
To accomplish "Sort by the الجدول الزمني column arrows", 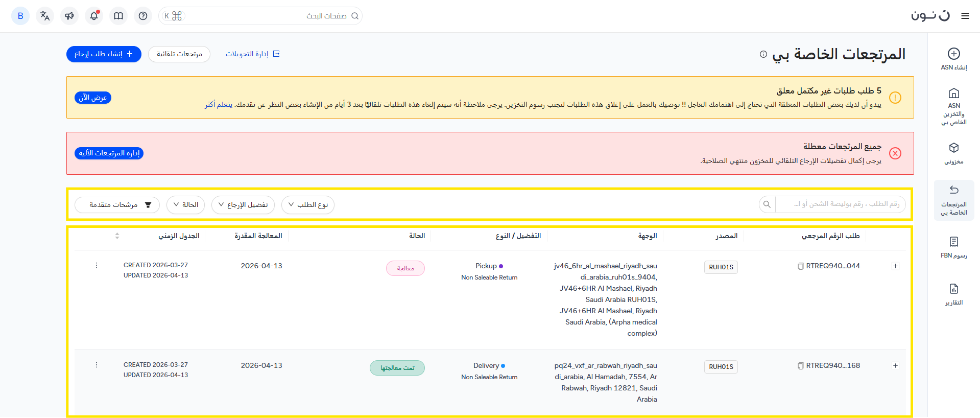I will (x=117, y=236).
